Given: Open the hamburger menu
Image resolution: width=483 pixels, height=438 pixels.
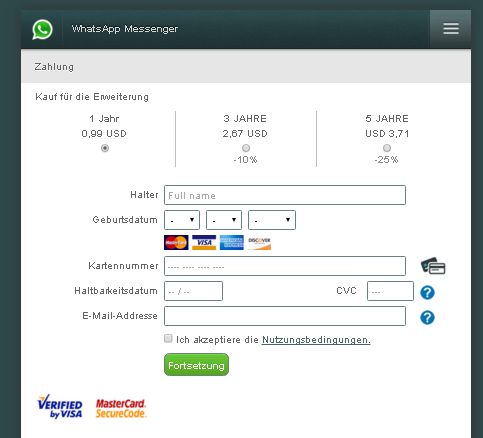Looking at the screenshot, I should 451,29.
